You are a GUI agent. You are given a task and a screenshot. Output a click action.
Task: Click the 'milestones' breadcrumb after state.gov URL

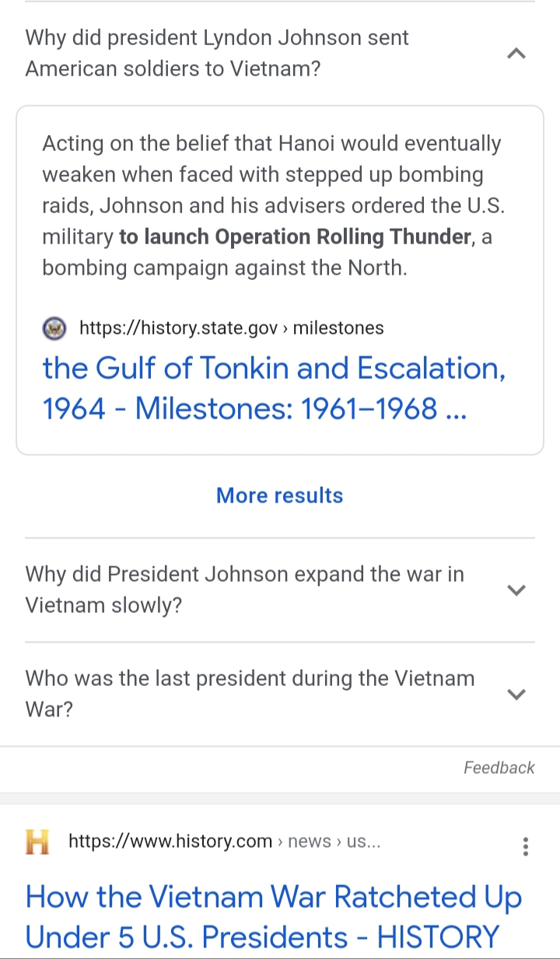pos(338,328)
